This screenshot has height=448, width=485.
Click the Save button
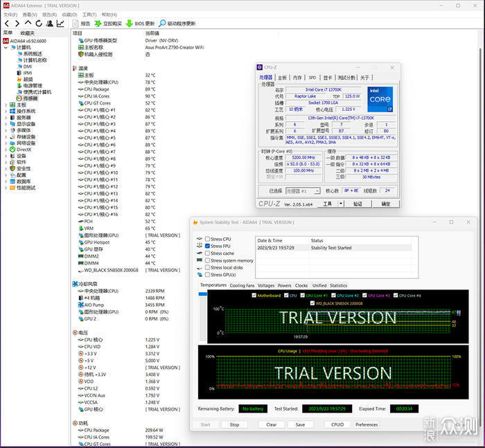click(300, 424)
